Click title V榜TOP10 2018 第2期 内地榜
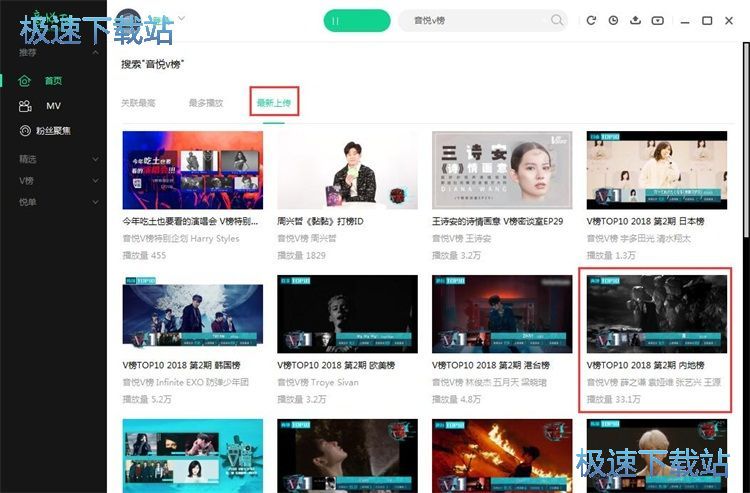 (645, 365)
